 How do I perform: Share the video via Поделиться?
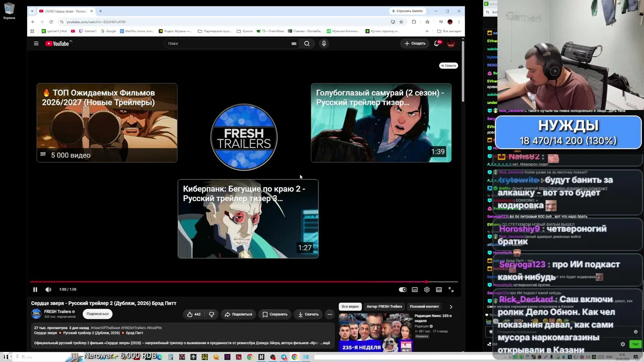(x=238, y=314)
